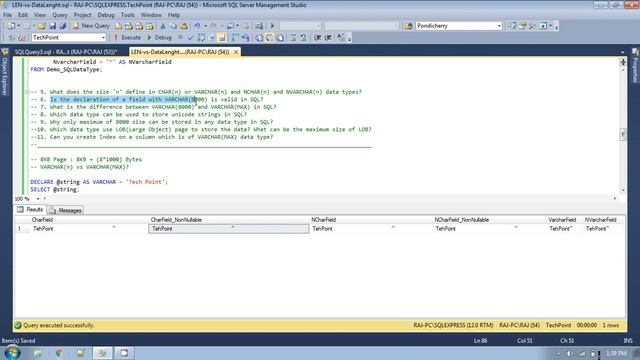This screenshot has height=360, width=640.
Task: Collapse the comment block outline marker
Action: click(x=27, y=92)
